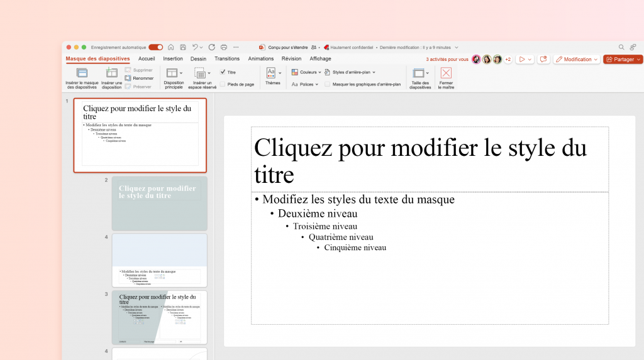Uncheck the Titre checkbox
This screenshot has height=360, width=644.
[223, 72]
